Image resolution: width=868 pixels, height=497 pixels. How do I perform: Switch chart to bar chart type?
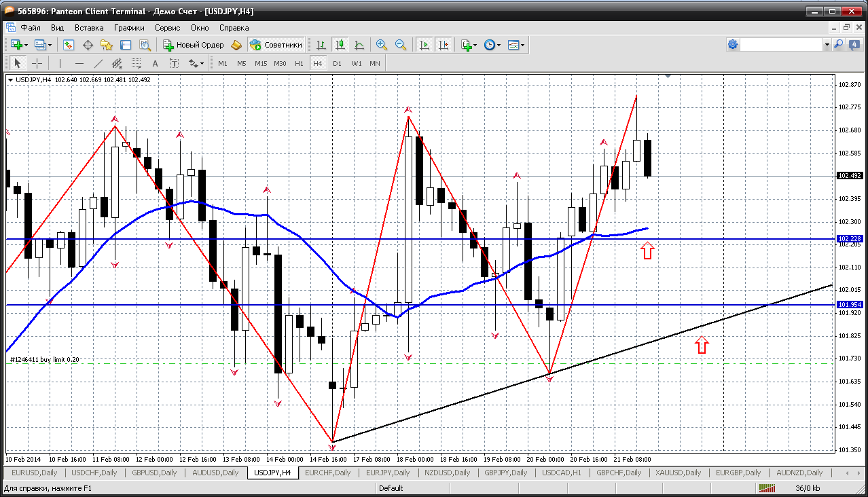pos(321,45)
